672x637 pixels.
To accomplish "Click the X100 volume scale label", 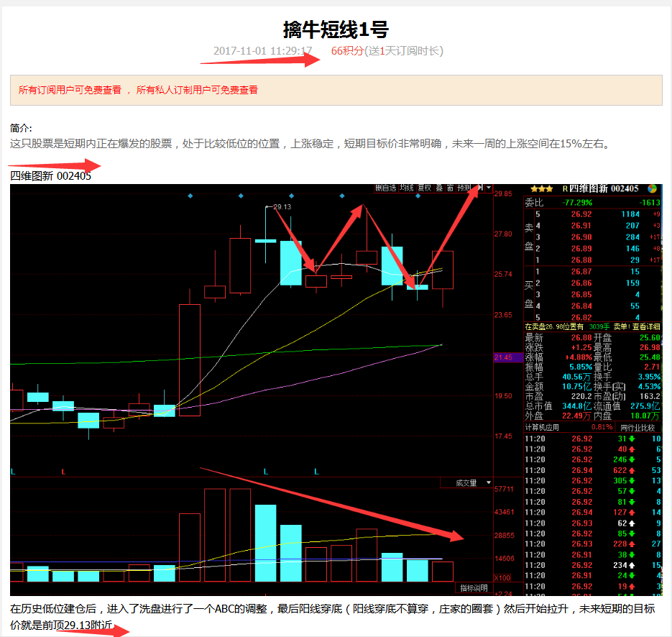I will click(x=502, y=578).
